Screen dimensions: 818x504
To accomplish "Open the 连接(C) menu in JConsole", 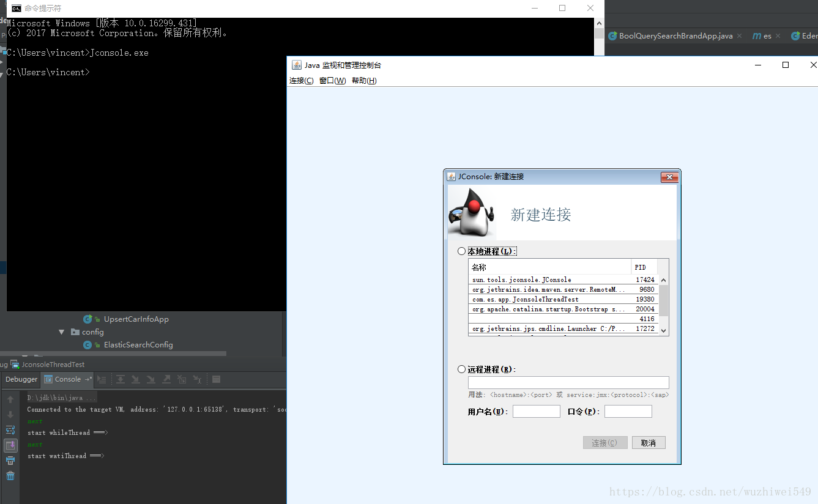I will point(302,81).
